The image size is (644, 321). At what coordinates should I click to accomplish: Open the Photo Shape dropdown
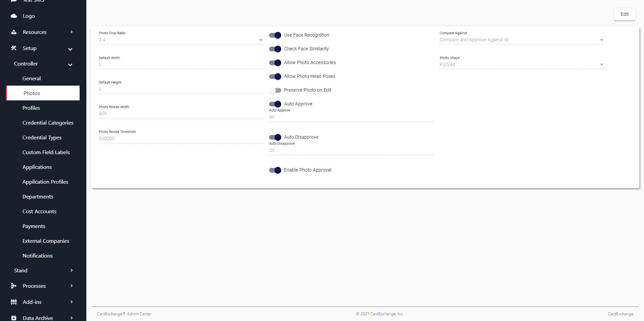[x=521, y=65]
